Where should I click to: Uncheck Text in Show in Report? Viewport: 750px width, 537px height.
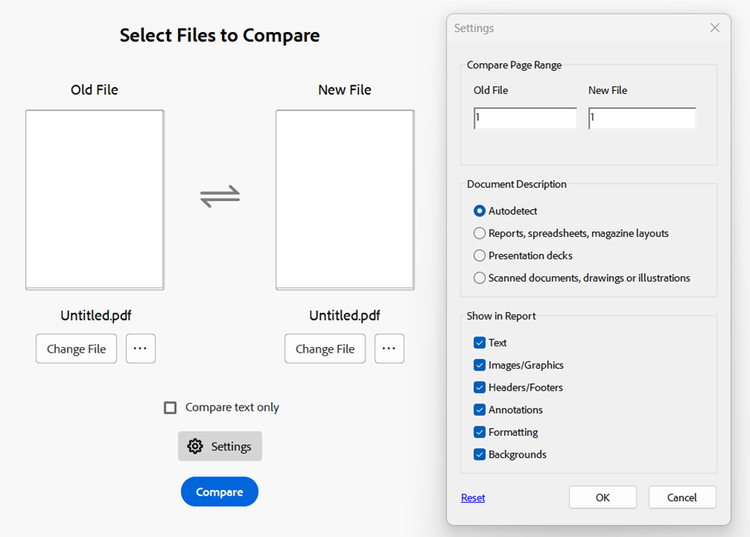[x=480, y=343]
